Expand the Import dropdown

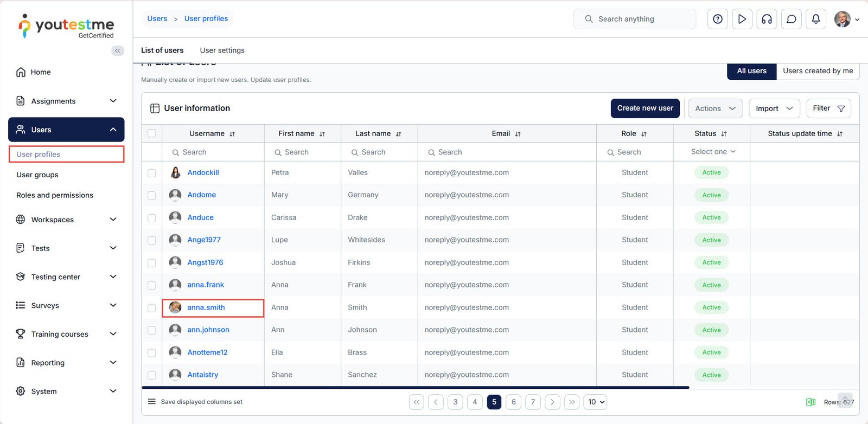(774, 108)
